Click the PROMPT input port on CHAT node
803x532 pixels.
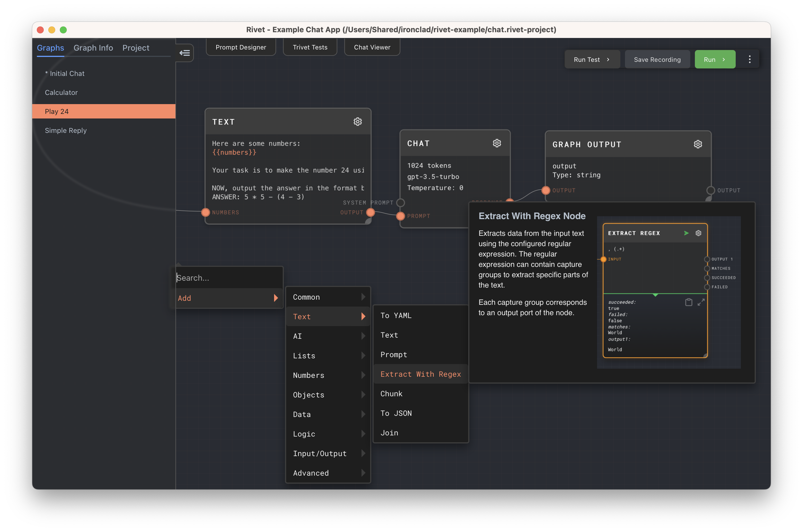pyautogui.click(x=400, y=216)
